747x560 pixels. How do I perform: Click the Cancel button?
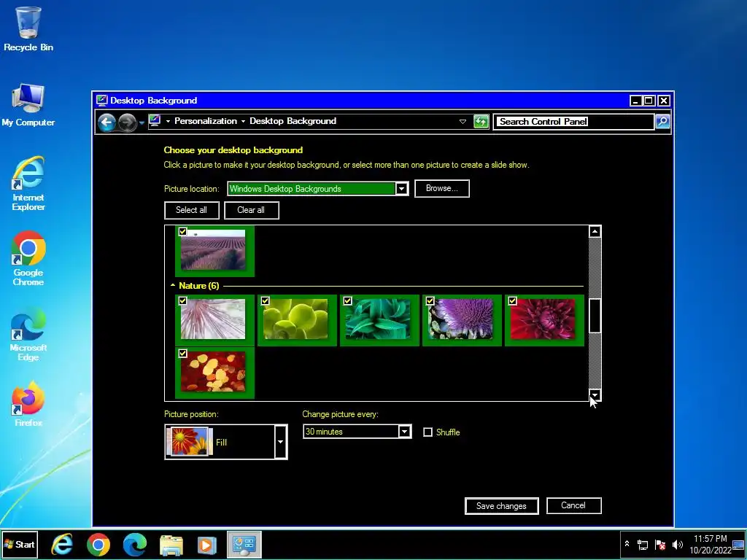573,505
